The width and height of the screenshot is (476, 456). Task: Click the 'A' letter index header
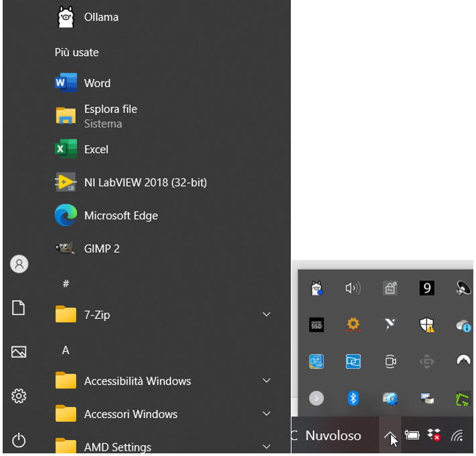(66, 350)
